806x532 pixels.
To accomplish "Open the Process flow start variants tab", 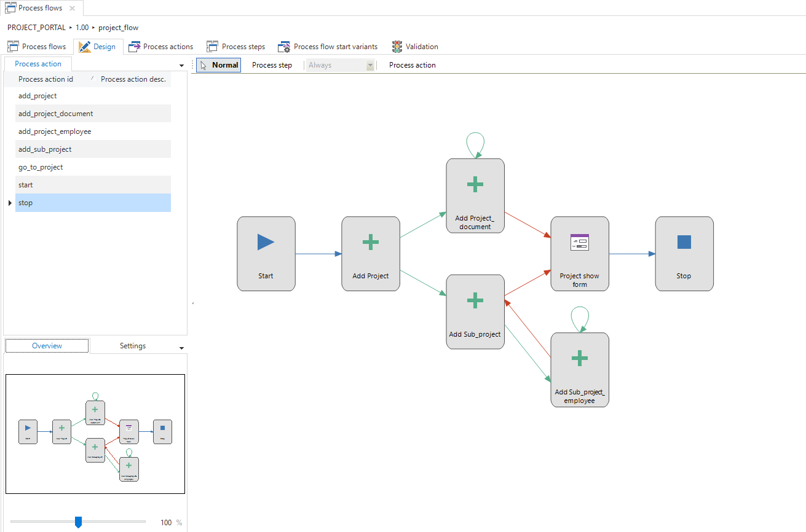I will pos(328,47).
